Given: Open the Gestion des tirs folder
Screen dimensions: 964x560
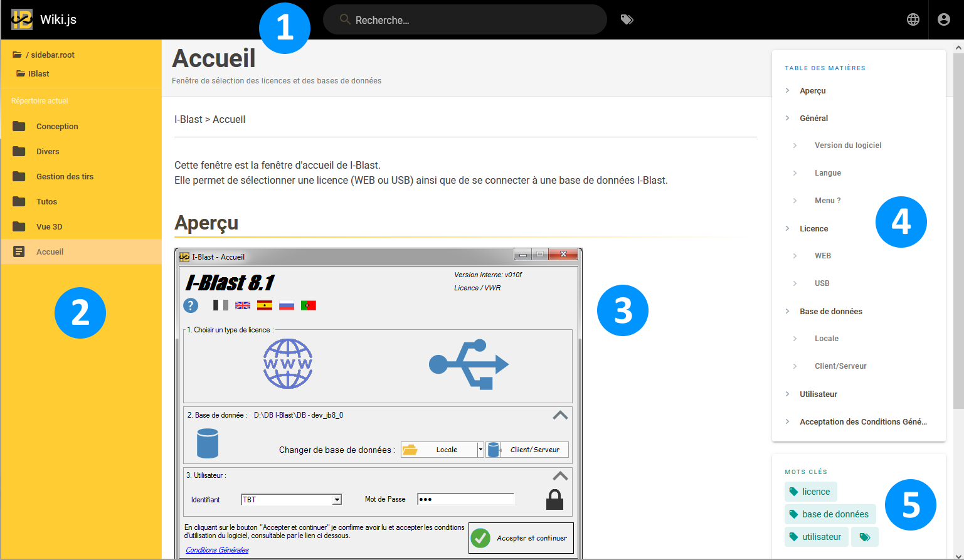Looking at the screenshot, I should [x=65, y=176].
